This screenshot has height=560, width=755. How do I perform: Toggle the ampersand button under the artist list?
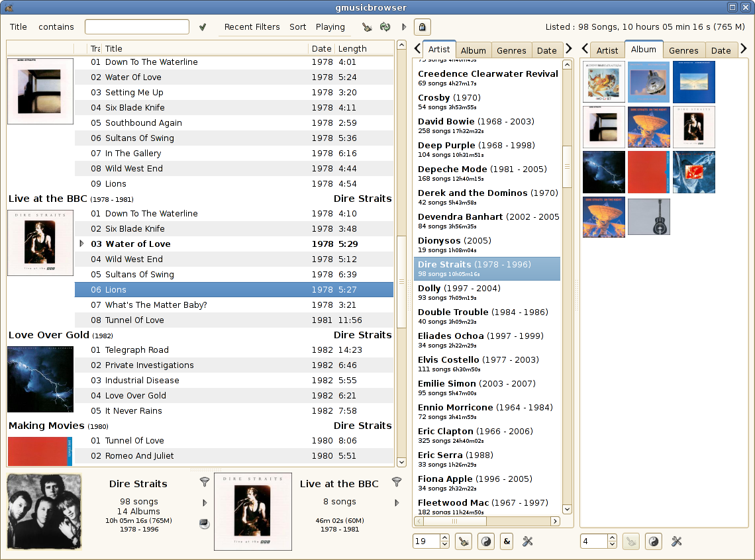coord(507,541)
